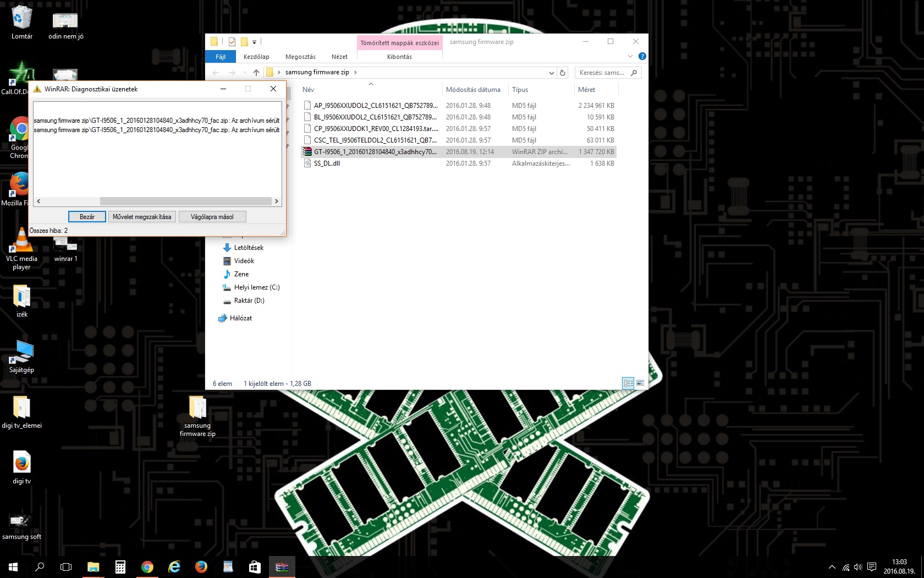The width and height of the screenshot is (924, 578).
Task: Select the 'Tömörített mappák eszközei' contextual tab
Action: click(399, 42)
